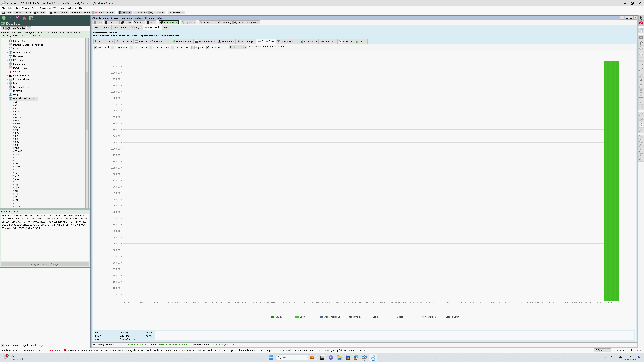Click the blue Open Positions legend swatch
644x362 pixels.
[x=321, y=317]
